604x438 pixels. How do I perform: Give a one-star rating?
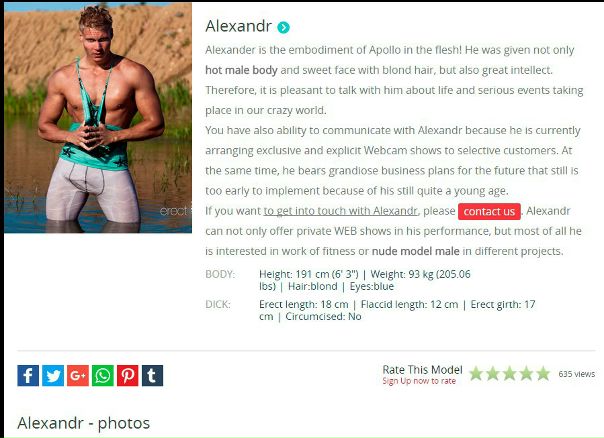[x=476, y=373]
